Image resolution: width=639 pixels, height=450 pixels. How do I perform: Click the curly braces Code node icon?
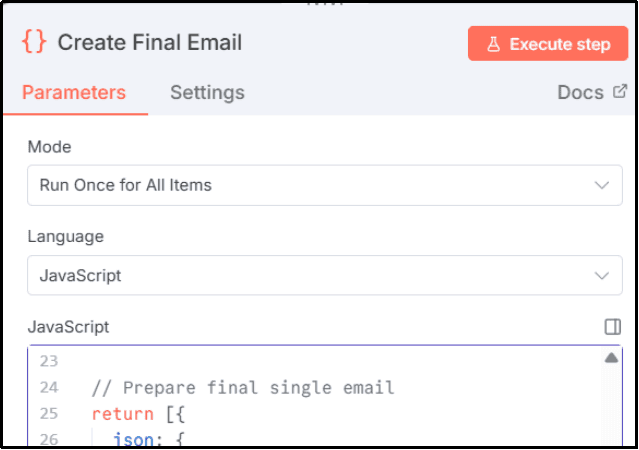34,42
